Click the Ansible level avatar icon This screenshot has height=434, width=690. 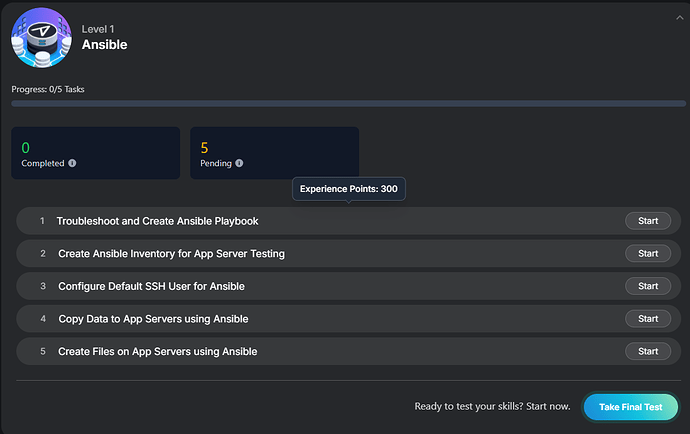pos(41,38)
